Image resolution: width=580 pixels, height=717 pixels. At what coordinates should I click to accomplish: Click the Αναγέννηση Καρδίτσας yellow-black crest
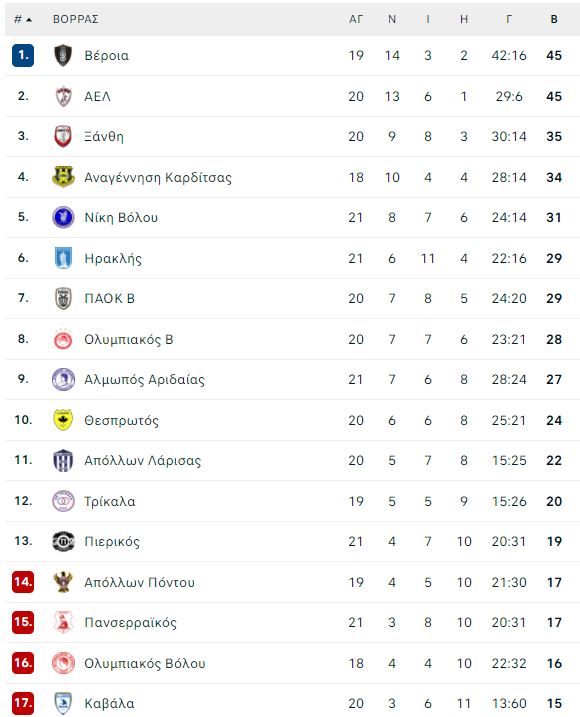tap(63, 177)
